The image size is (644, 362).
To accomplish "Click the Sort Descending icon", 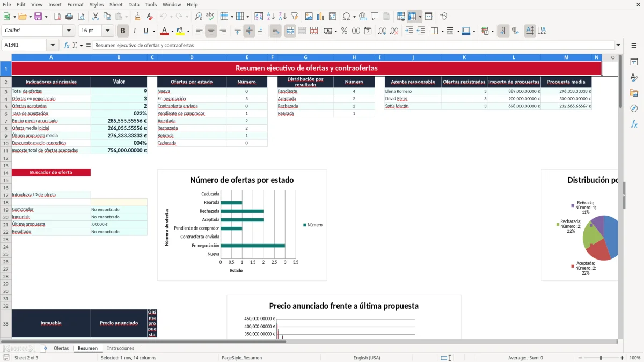I will (x=283, y=17).
